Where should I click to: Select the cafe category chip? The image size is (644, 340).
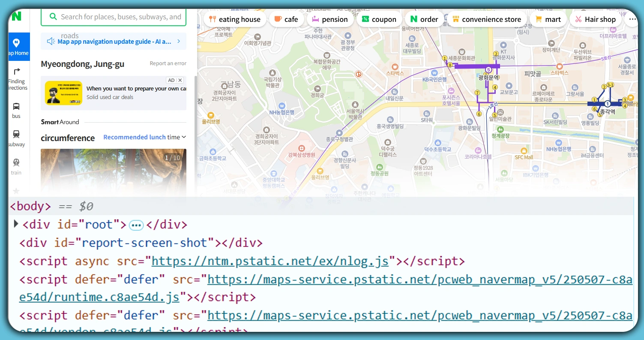[286, 19]
